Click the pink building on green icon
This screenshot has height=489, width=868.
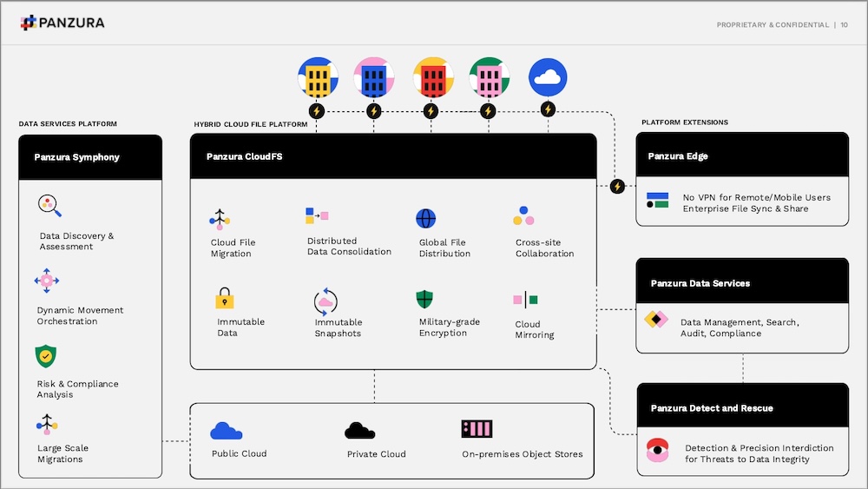[490, 77]
